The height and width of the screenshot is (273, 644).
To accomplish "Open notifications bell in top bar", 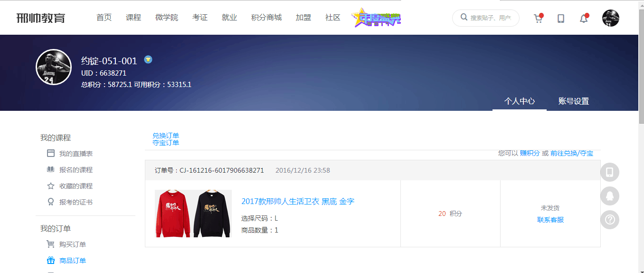I will (x=584, y=19).
